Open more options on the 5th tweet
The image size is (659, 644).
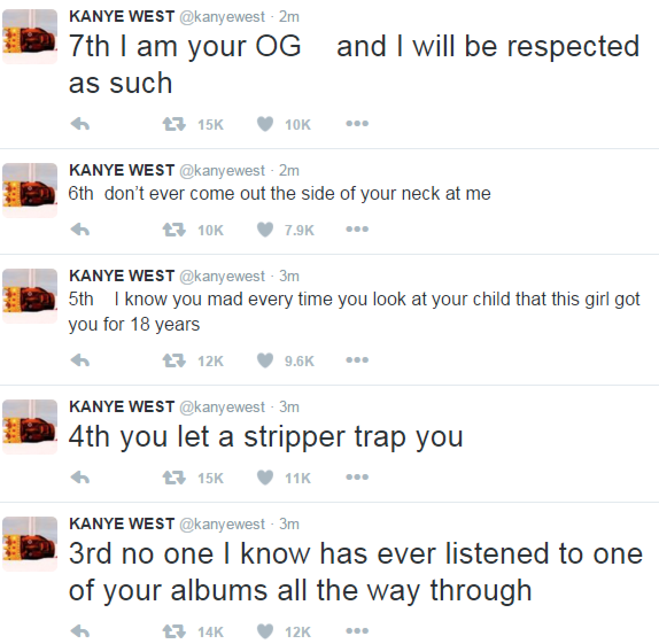357,360
